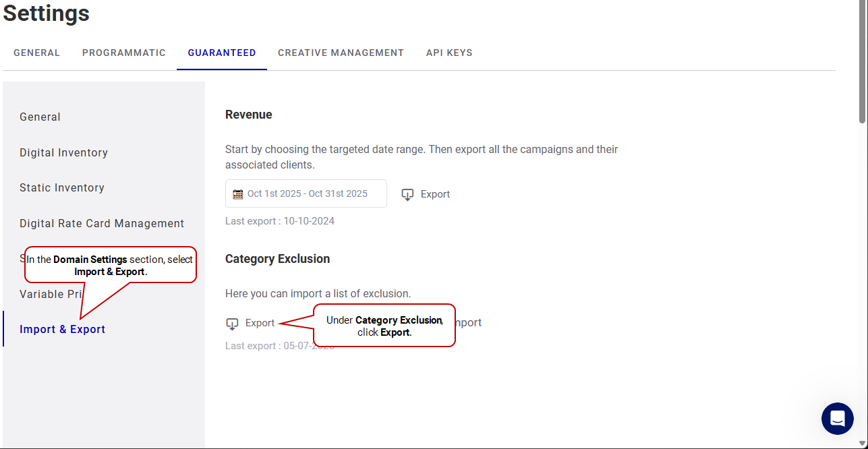Click the calendar icon in date range field
The height and width of the screenshot is (449, 868).
(x=237, y=194)
